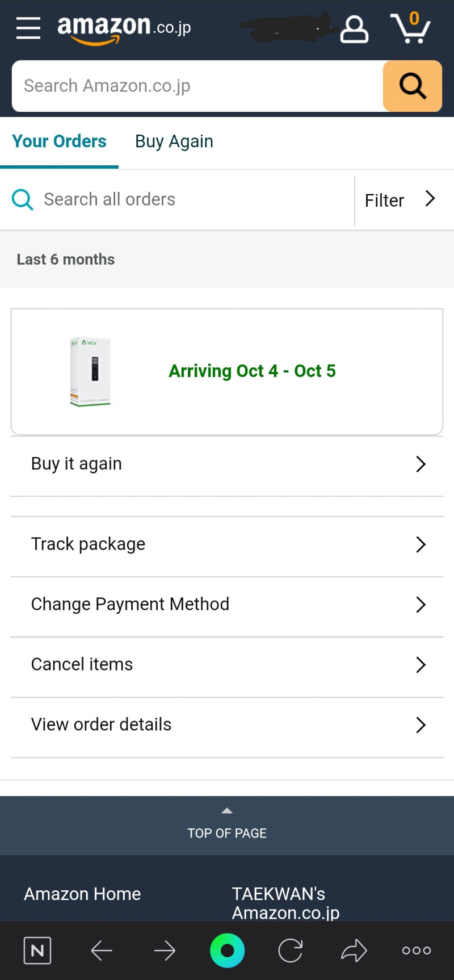The image size is (454, 980).
Task: Open the Change Payment Method row
Action: coord(227,605)
